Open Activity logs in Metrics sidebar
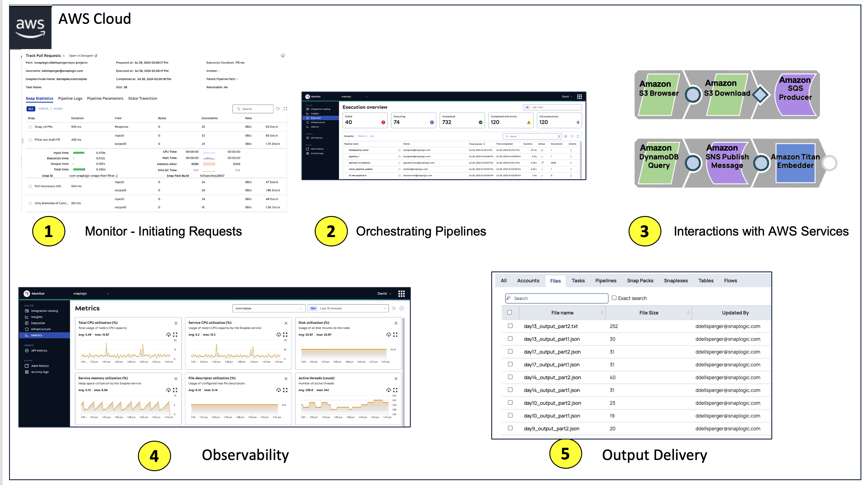The width and height of the screenshot is (868, 485). 40,372
